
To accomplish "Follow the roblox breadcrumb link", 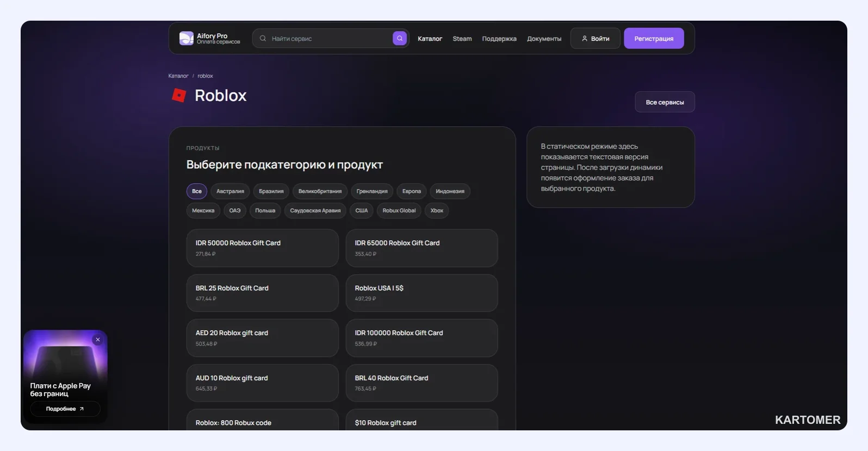I will click(x=205, y=76).
